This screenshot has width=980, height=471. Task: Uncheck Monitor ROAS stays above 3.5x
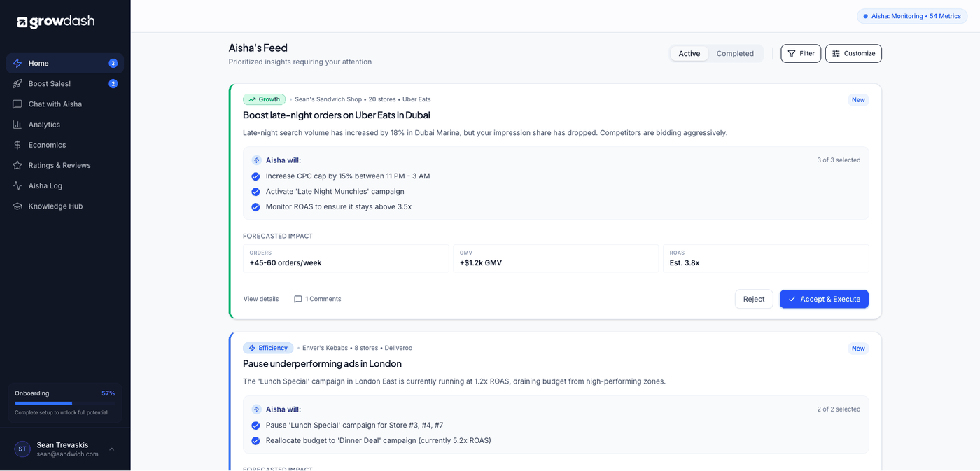click(255, 207)
